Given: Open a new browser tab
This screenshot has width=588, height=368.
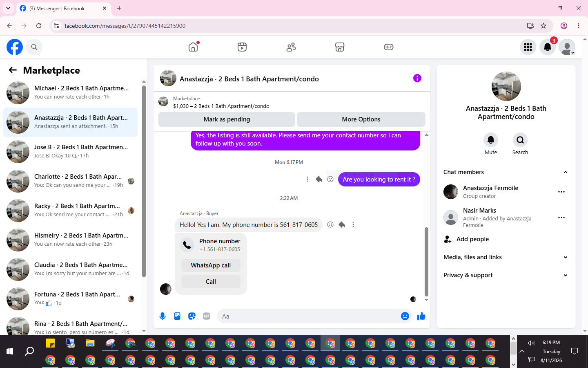Looking at the screenshot, I should (119, 8).
